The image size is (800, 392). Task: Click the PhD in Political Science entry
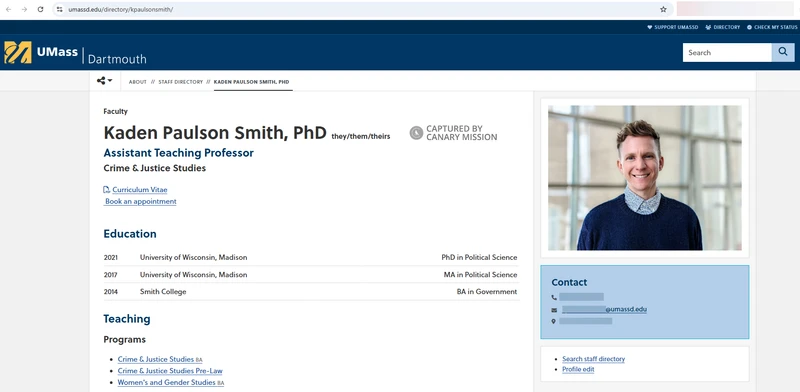point(479,257)
